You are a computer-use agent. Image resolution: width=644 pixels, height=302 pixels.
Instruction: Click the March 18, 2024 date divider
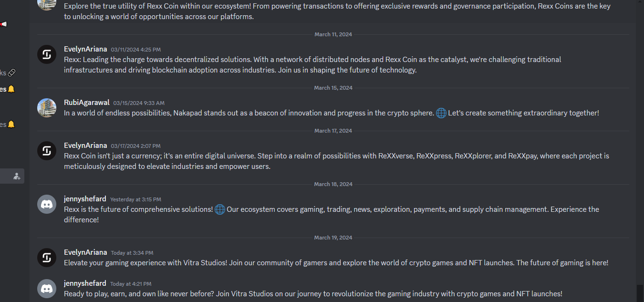333,184
